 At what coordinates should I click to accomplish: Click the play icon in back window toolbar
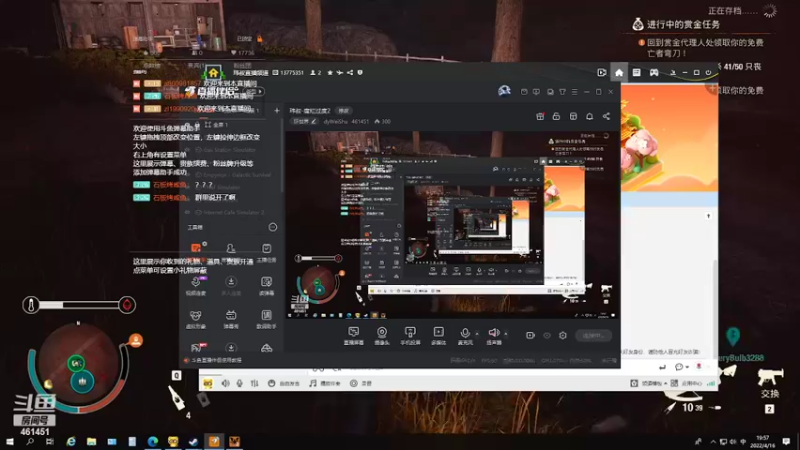[602, 72]
